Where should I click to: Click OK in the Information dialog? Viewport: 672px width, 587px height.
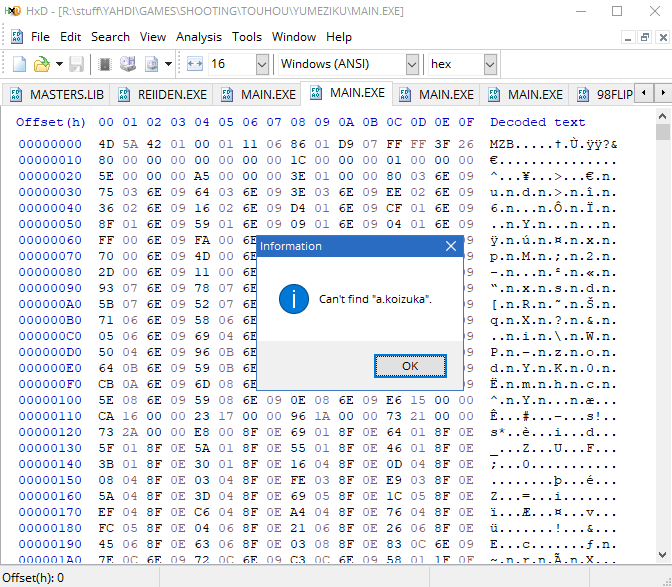410,366
